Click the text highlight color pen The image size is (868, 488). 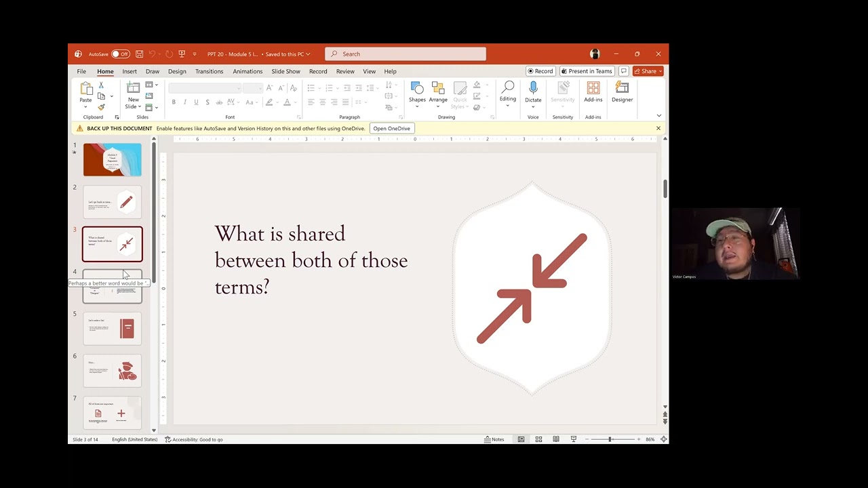pos(269,102)
